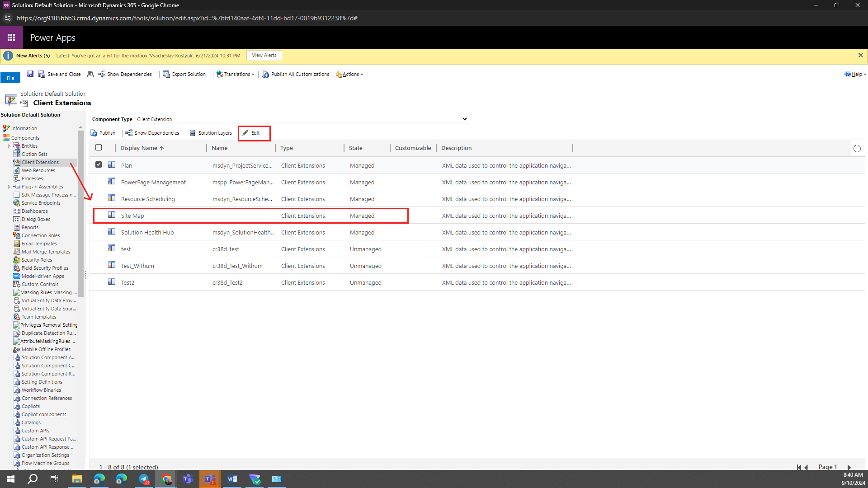
Task: Click the Resource Scheduling row icon
Action: pos(112,198)
